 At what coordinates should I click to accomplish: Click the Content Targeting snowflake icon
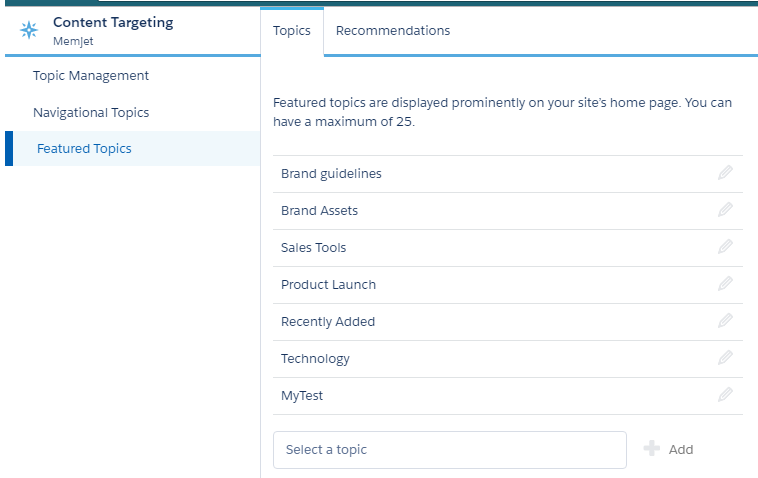28,30
